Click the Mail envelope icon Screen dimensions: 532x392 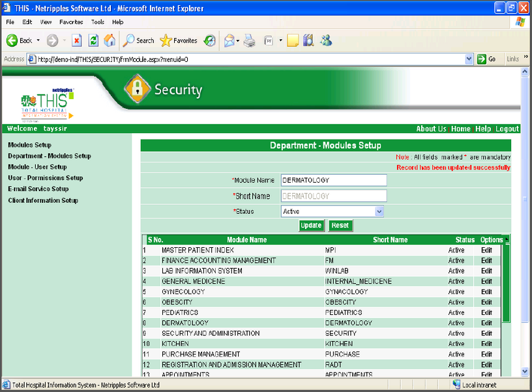[x=229, y=40]
